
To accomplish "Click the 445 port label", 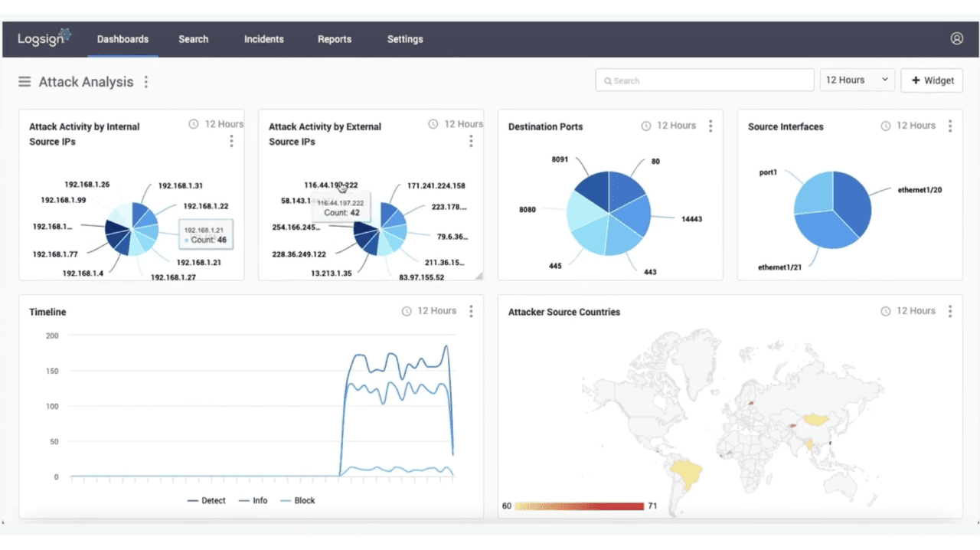I will point(555,266).
